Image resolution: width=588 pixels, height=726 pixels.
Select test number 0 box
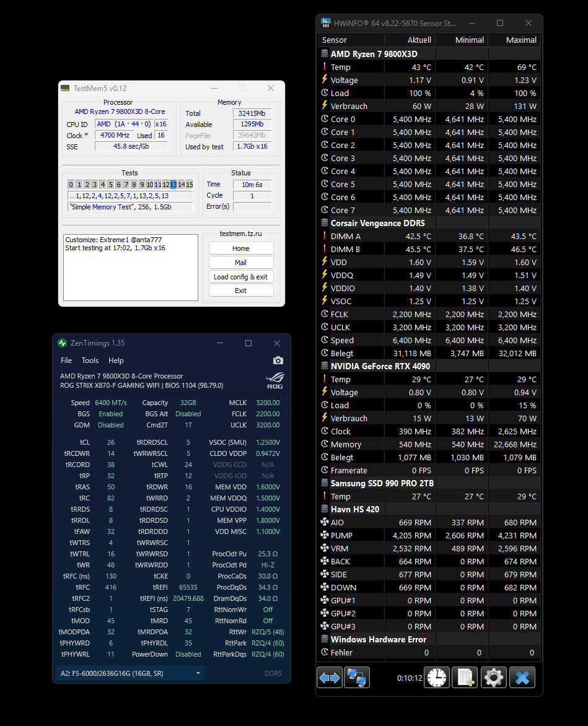(x=71, y=184)
